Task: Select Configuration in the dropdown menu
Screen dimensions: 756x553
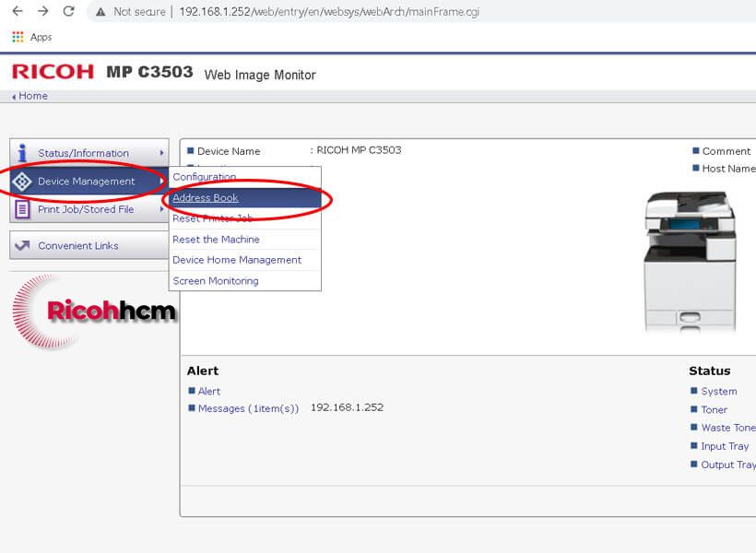Action: [205, 177]
